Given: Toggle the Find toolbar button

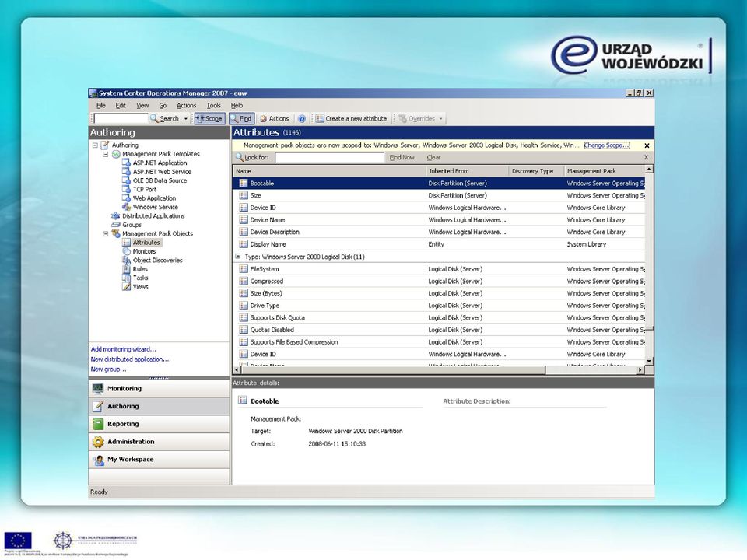Looking at the screenshot, I should click(x=241, y=118).
